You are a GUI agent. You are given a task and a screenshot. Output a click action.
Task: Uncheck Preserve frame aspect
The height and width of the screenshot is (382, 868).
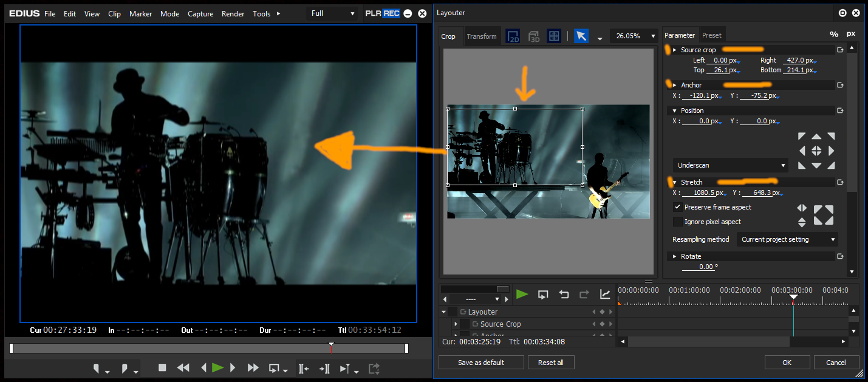point(678,207)
